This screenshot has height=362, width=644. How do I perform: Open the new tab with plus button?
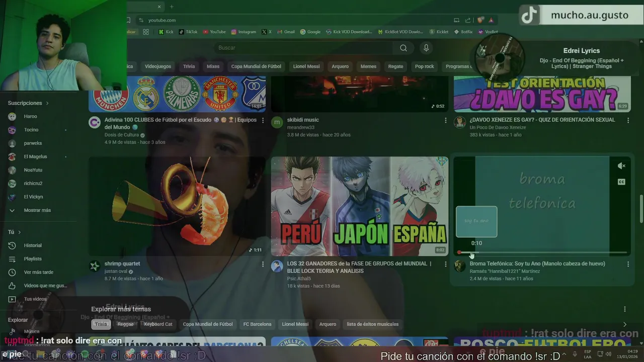pyautogui.click(x=172, y=7)
